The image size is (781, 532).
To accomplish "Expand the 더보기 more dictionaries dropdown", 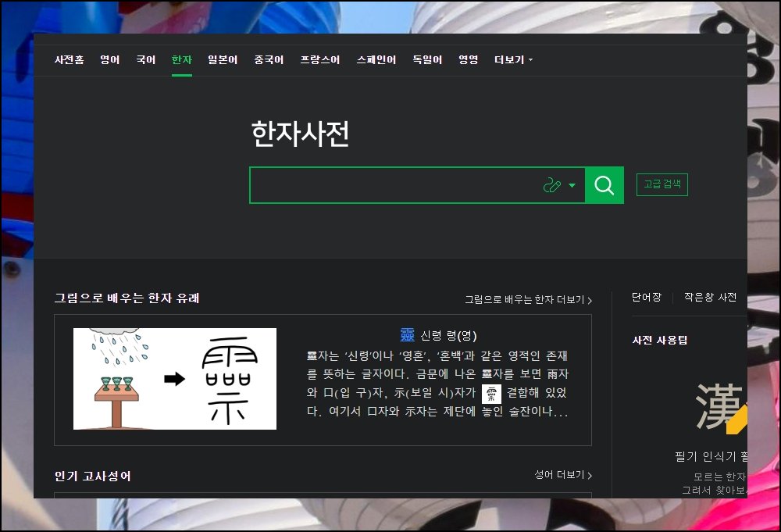I will (514, 60).
